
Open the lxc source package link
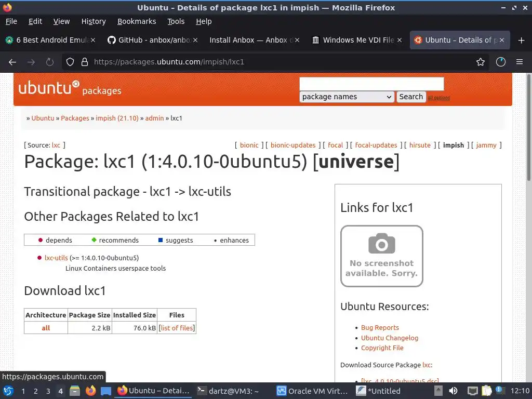coord(56,145)
